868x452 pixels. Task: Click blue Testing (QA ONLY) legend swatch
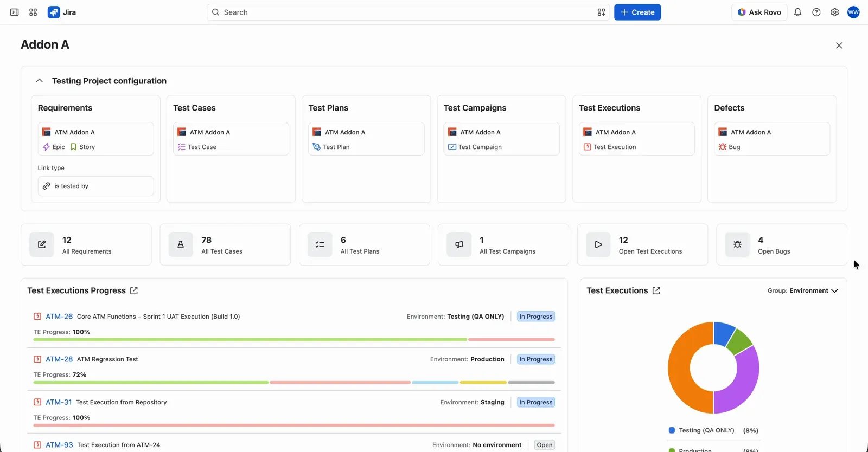(672, 430)
